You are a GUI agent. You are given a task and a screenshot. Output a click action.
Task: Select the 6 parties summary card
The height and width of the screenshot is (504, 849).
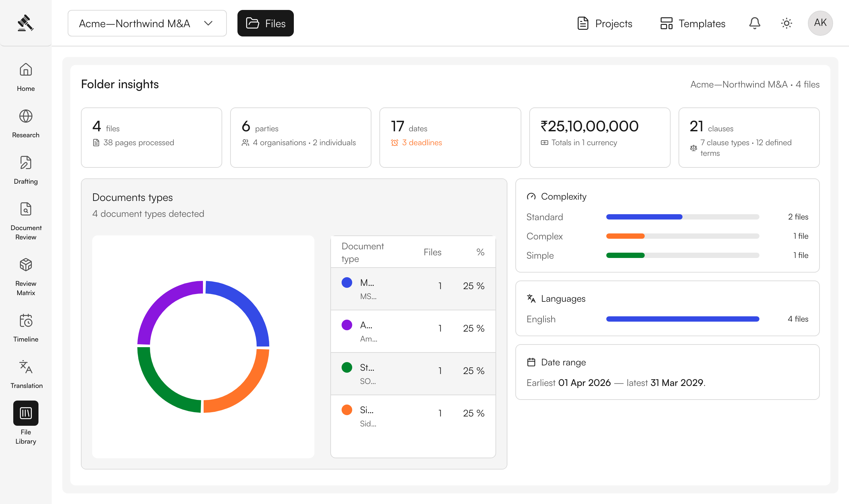300,138
